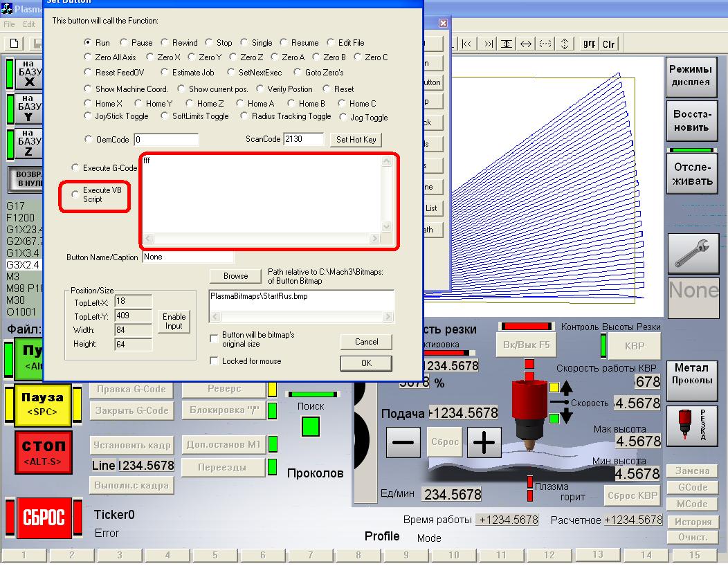The height and width of the screenshot is (566, 728).
Task: Click script box horizontal scrollbar right arrow
Action: click(374, 239)
